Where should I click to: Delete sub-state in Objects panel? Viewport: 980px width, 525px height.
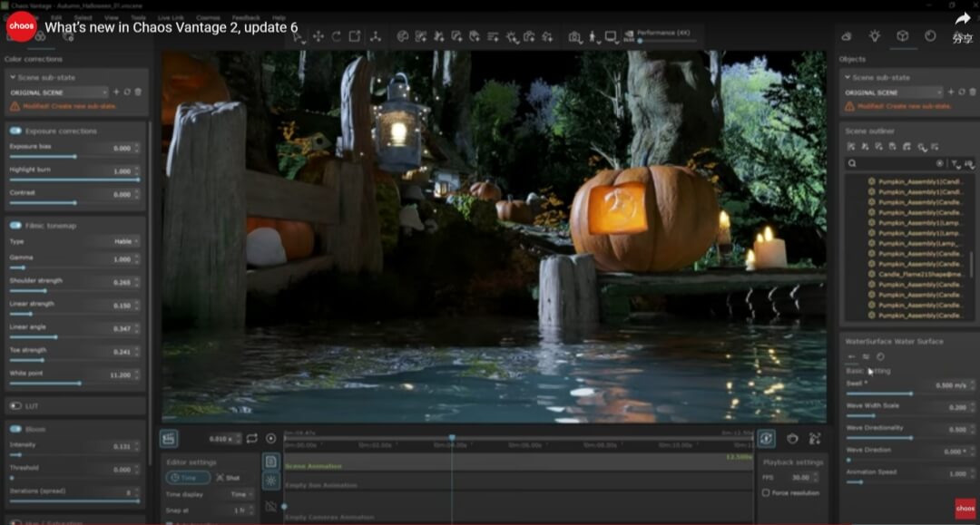click(973, 92)
